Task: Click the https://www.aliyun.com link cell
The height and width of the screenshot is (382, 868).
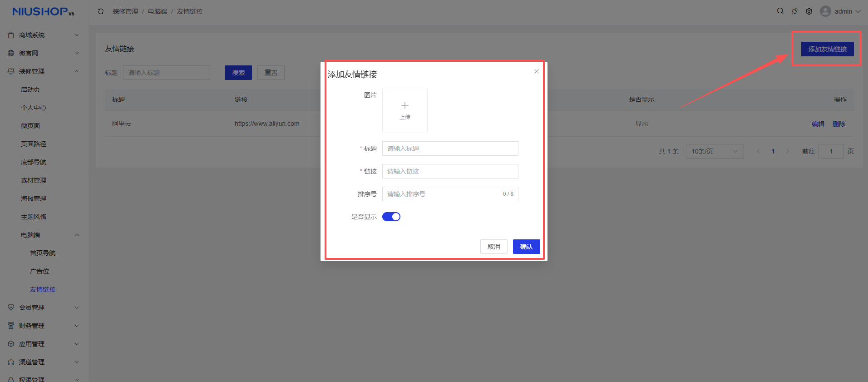Action: 267,124
